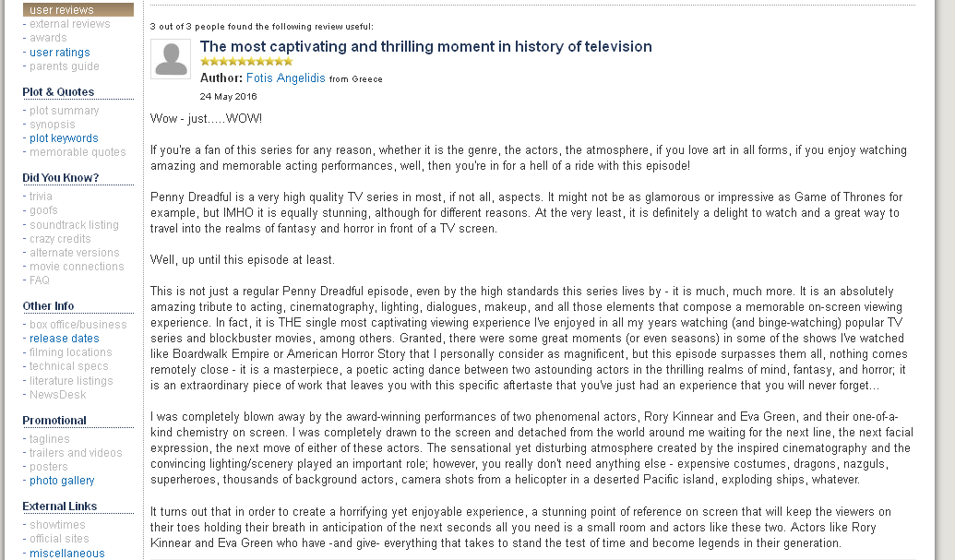Click the external reviews sidebar item
The image size is (955, 560).
coord(70,24)
